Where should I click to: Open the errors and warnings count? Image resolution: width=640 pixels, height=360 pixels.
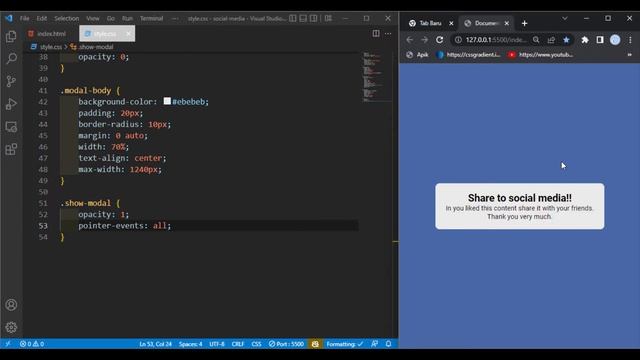(x=32, y=344)
